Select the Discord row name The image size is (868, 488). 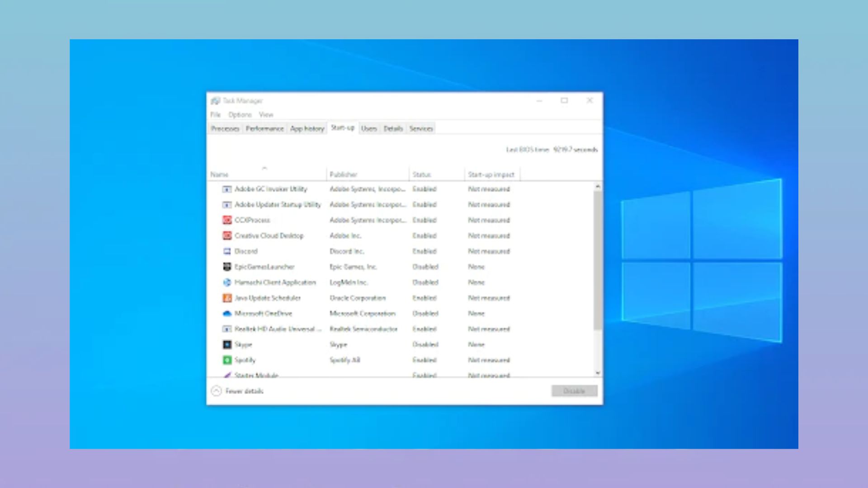click(x=246, y=251)
